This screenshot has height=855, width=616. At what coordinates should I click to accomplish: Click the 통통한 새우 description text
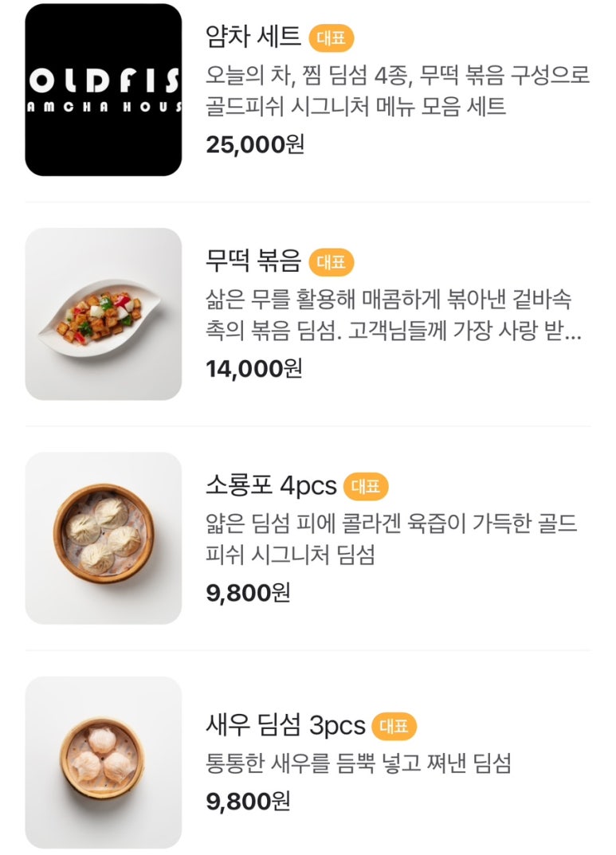[x=358, y=764]
